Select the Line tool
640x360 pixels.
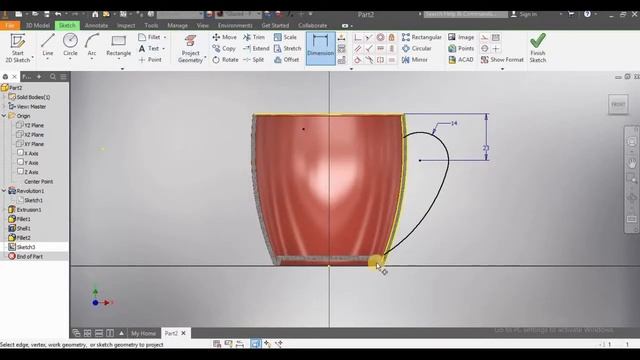[47, 45]
